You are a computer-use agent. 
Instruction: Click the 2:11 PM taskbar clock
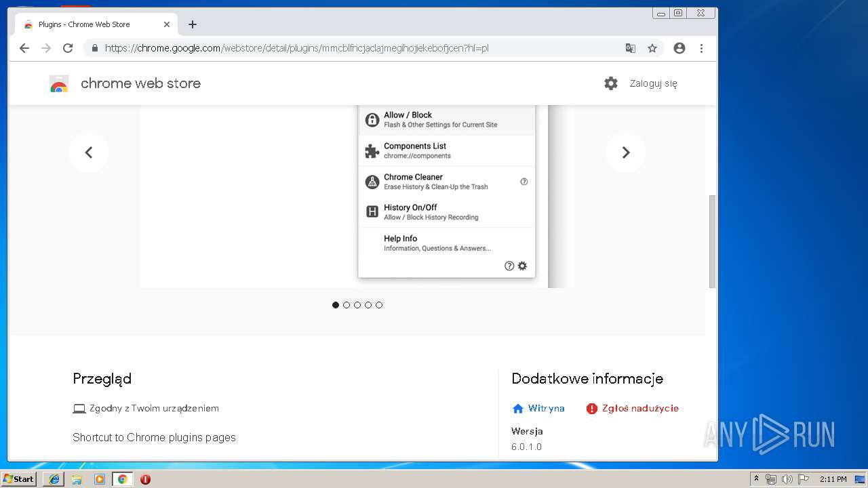(x=833, y=479)
